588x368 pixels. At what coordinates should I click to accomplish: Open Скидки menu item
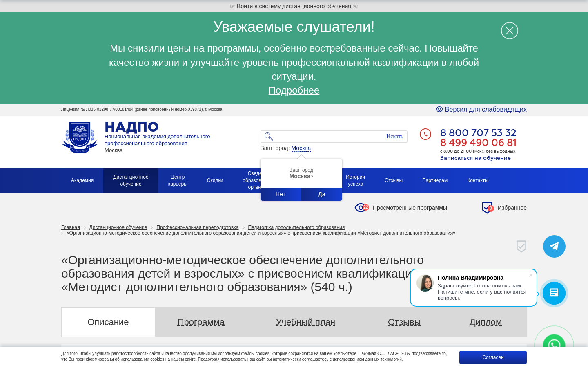pos(215,180)
